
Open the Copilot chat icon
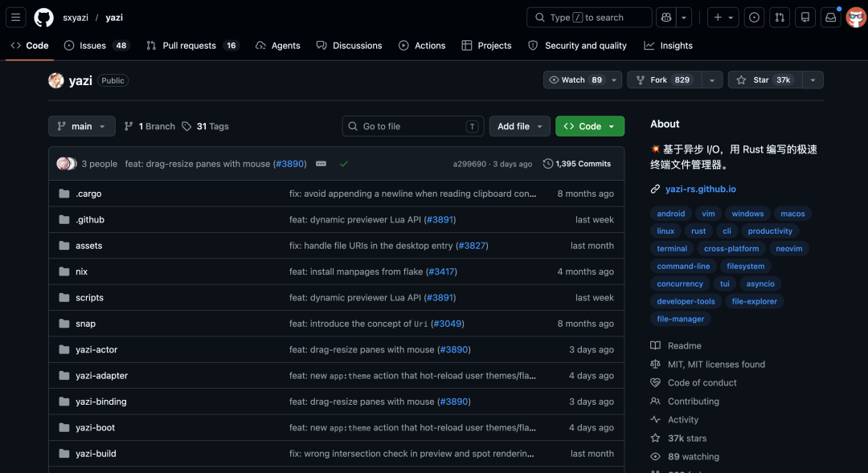(666, 17)
